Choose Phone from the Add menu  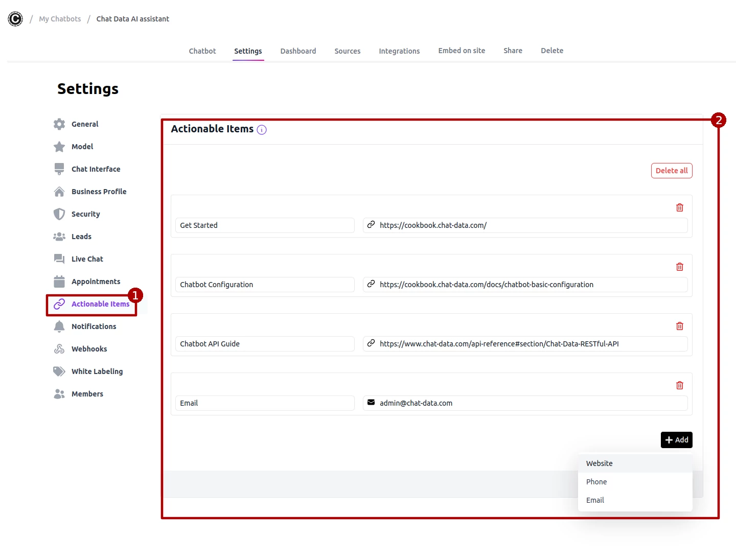tap(635, 482)
